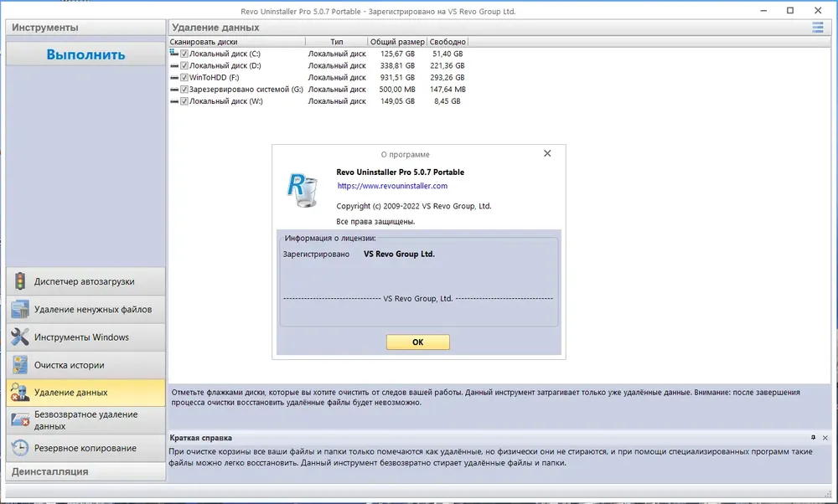The height and width of the screenshot is (504, 838).
Task: Minimize the Revo Uninstaller window
Action: click(763, 11)
